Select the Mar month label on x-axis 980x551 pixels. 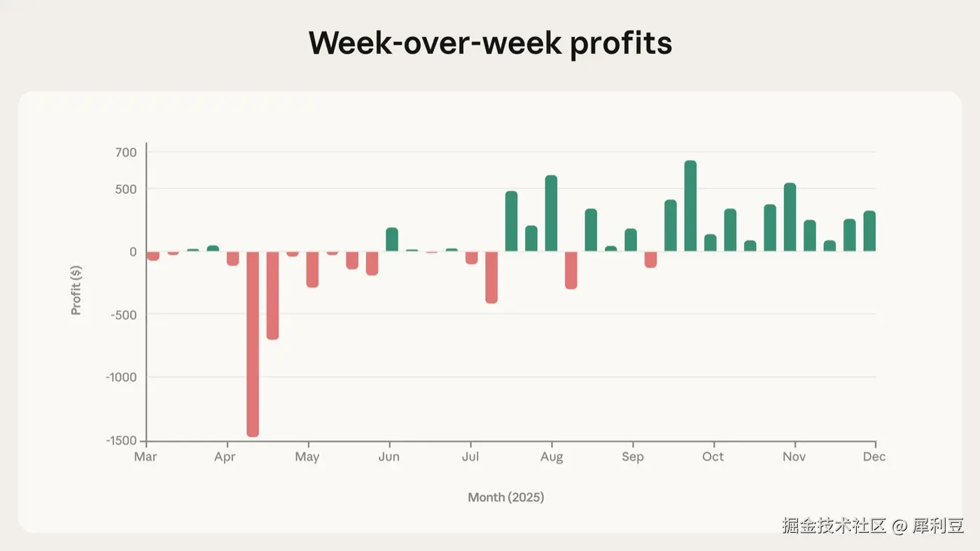(146, 456)
